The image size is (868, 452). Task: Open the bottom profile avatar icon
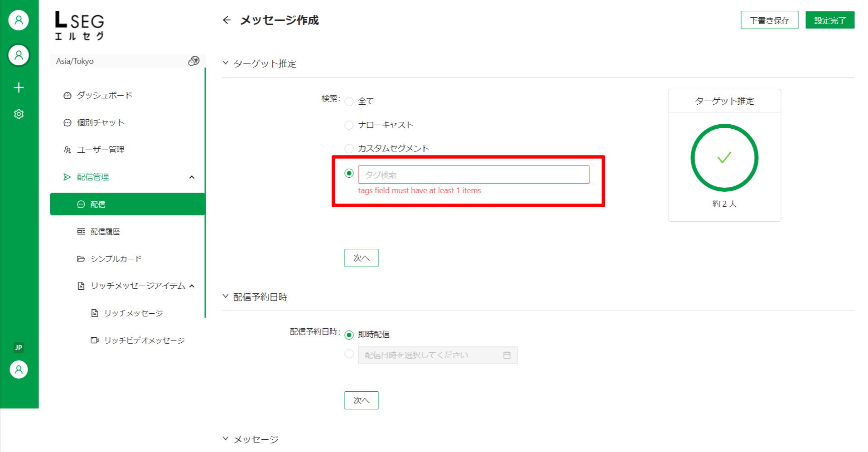click(19, 369)
